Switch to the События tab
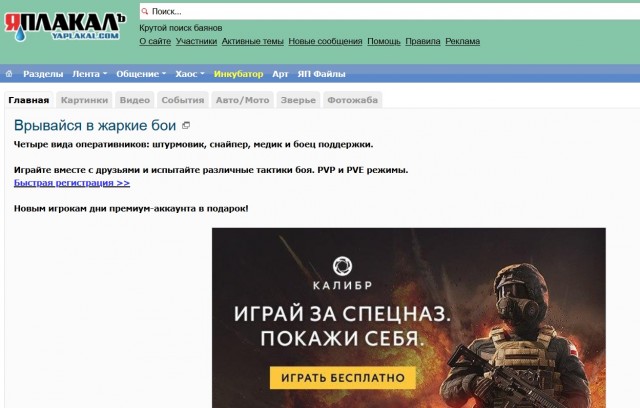640x408 pixels. pyautogui.click(x=183, y=100)
